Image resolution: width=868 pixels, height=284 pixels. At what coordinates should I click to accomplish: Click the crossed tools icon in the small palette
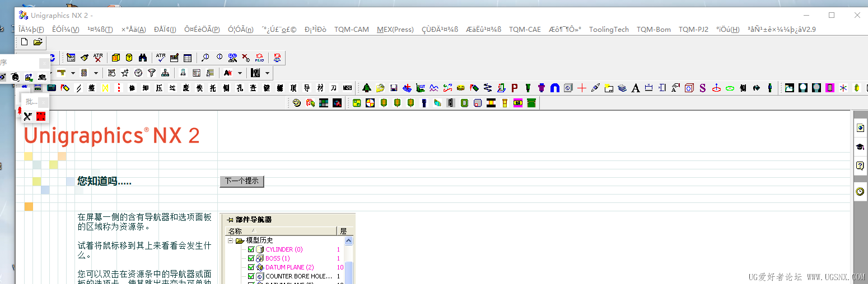(27, 116)
